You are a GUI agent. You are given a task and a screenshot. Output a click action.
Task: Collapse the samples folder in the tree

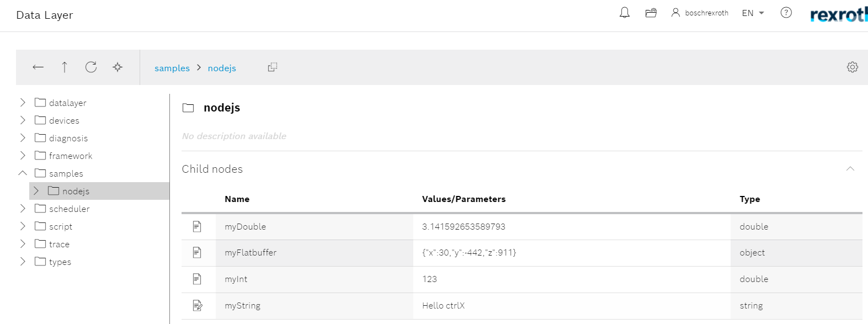[x=23, y=173]
